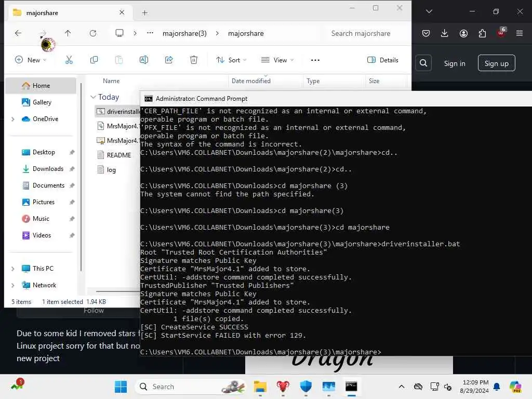Click the browser Sign in link
Screen dimensions: 532x399
454,63
